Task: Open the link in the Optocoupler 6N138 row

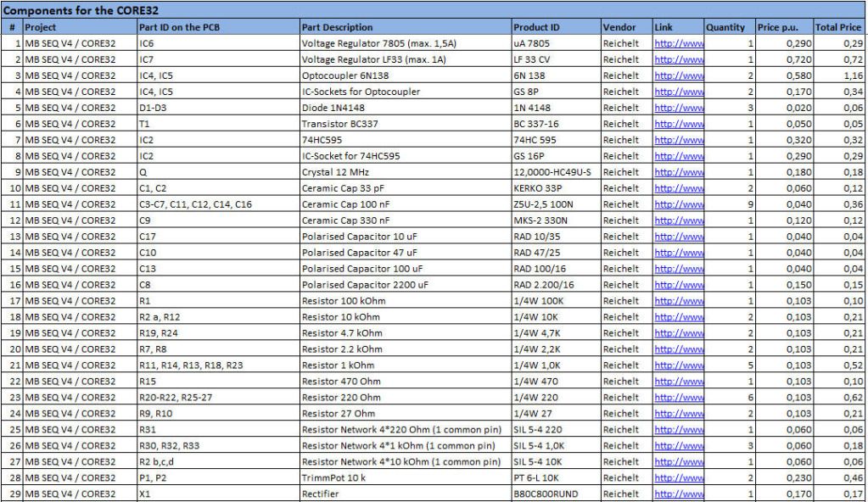Action: coord(679,75)
